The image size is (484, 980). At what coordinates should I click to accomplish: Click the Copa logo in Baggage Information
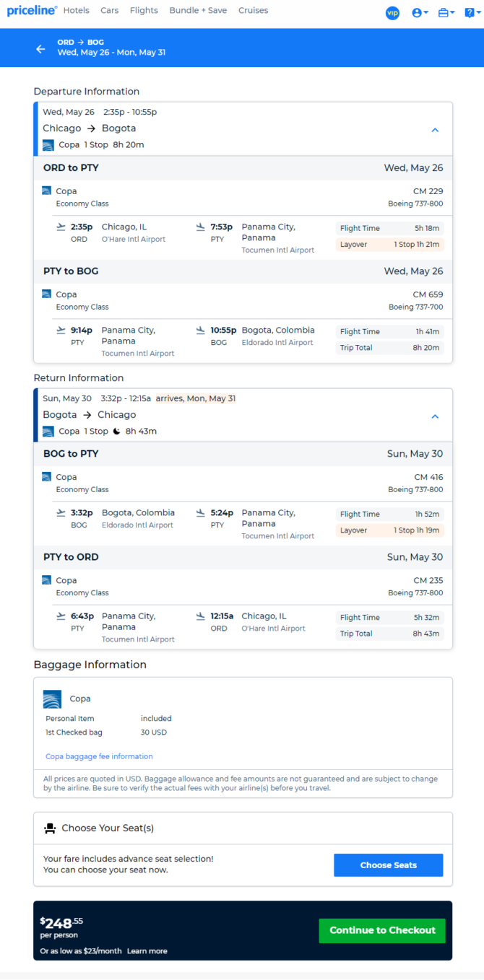pos(52,699)
